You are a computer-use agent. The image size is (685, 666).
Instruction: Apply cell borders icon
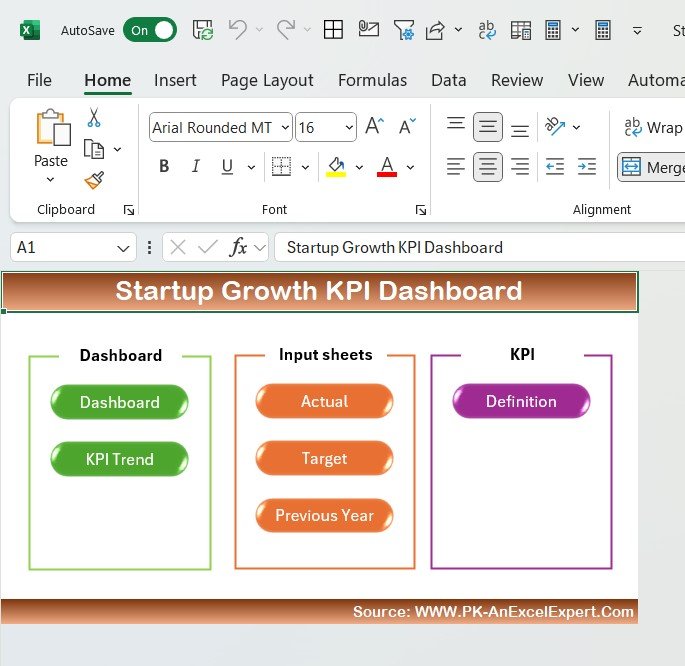coord(281,166)
